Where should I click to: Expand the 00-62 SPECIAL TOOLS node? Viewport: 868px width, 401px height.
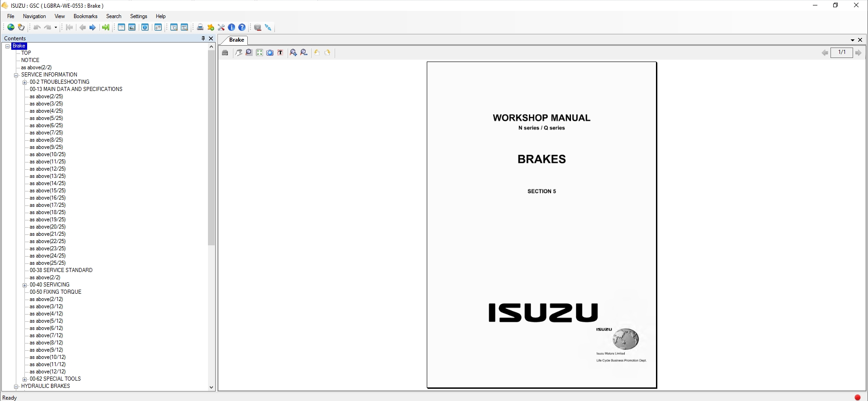(x=25, y=379)
